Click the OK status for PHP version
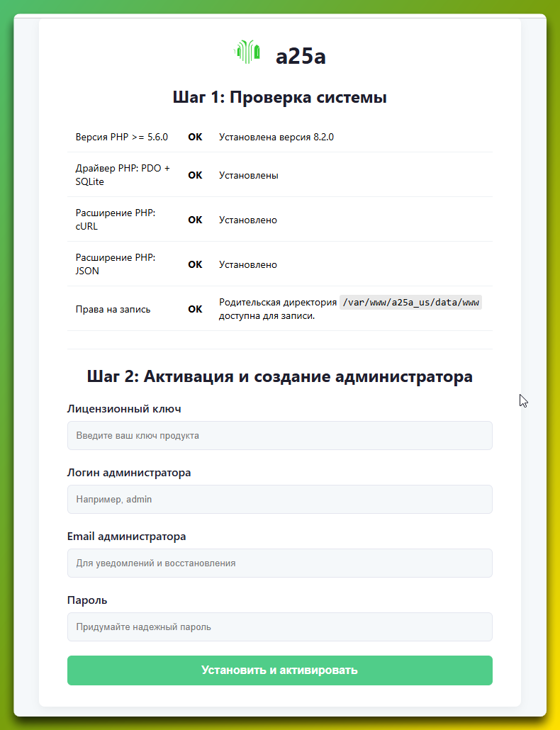 (x=195, y=137)
